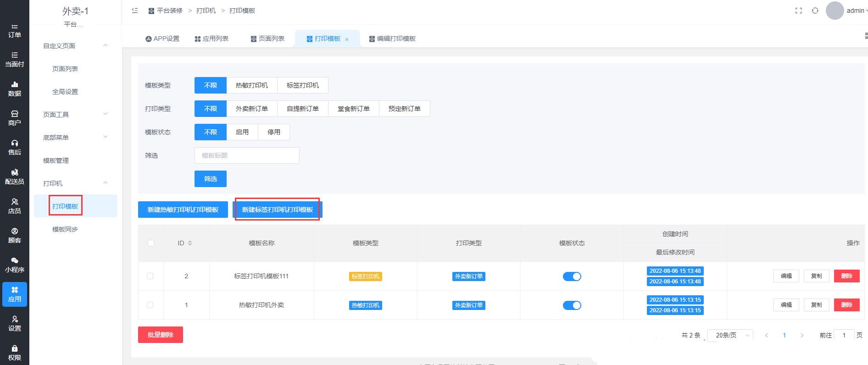The image size is (868, 365).
Task: Select 停用 template status filter
Action: [x=274, y=132]
